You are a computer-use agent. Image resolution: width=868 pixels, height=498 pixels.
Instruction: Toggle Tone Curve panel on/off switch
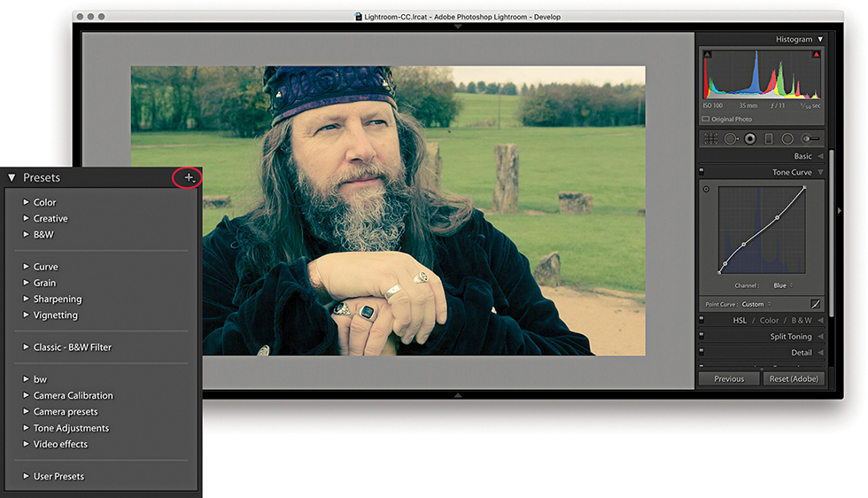(701, 171)
